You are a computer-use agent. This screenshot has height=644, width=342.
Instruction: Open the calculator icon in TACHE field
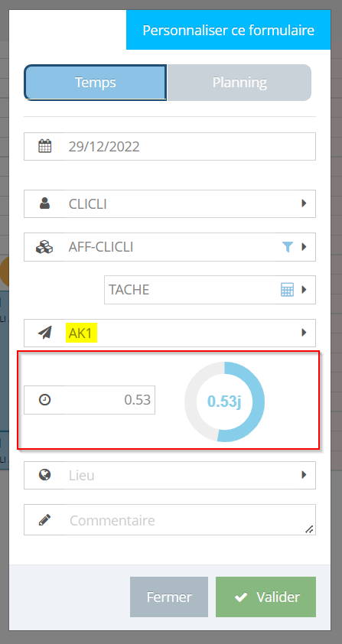287,290
